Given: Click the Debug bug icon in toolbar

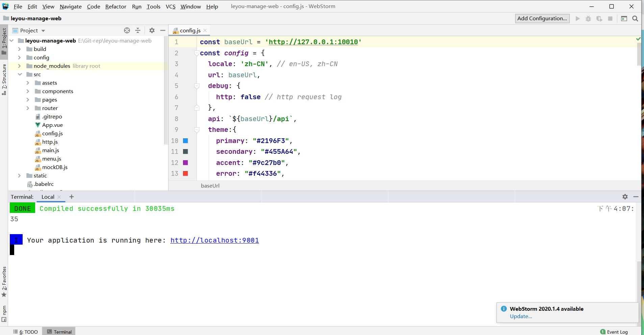Looking at the screenshot, I should click(588, 19).
